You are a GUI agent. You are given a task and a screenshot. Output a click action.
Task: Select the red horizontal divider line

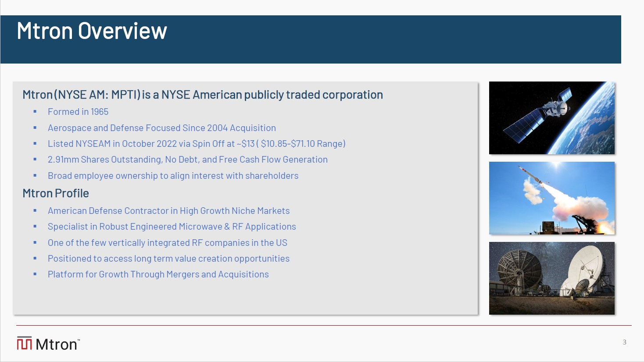324,326
